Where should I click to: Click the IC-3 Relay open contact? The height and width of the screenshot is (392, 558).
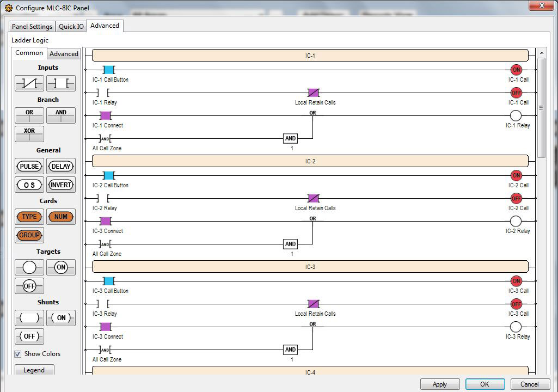[102, 304]
